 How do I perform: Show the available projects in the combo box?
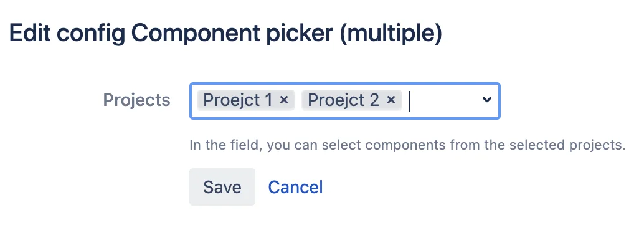coord(486,100)
